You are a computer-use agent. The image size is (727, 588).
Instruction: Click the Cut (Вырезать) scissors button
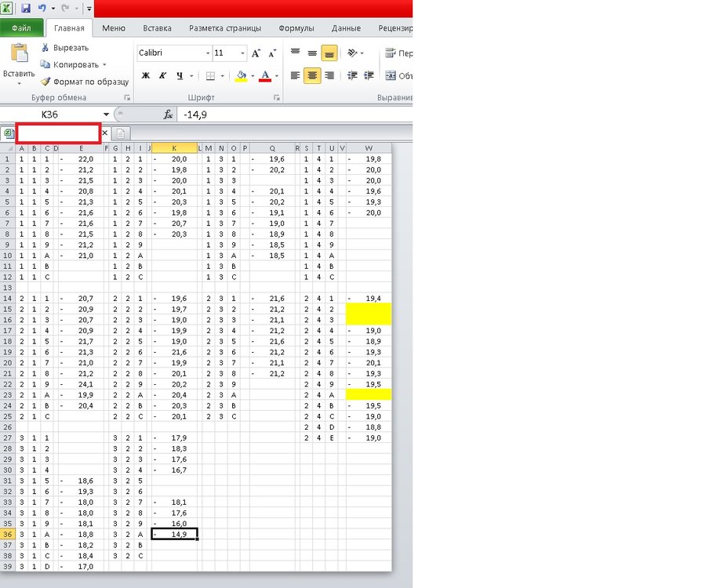coord(65,48)
